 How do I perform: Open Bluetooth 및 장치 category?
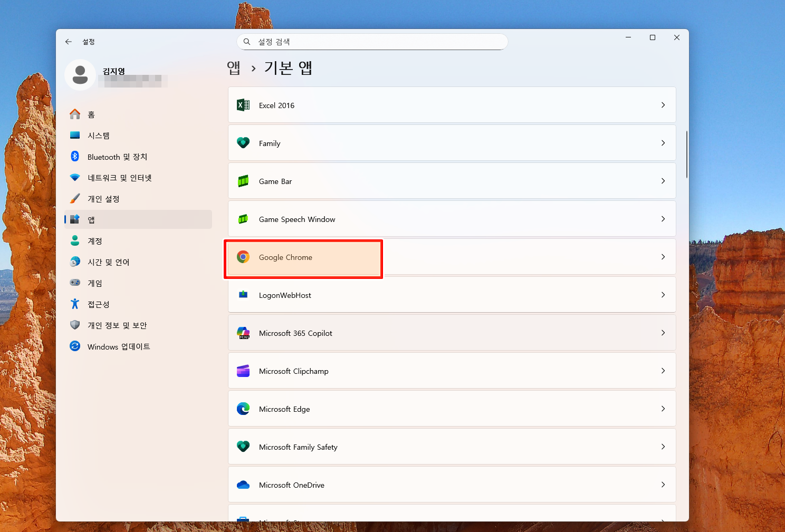click(138, 157)
